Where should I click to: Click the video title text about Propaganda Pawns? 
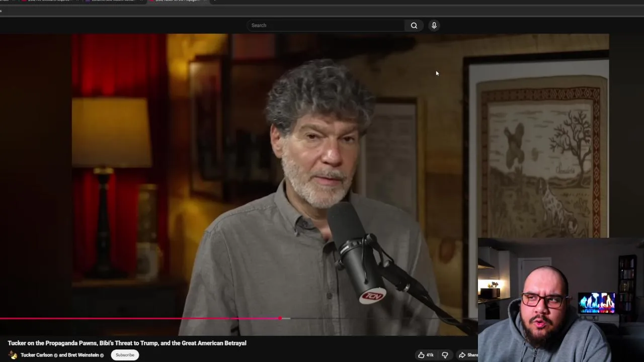(127, 343)
